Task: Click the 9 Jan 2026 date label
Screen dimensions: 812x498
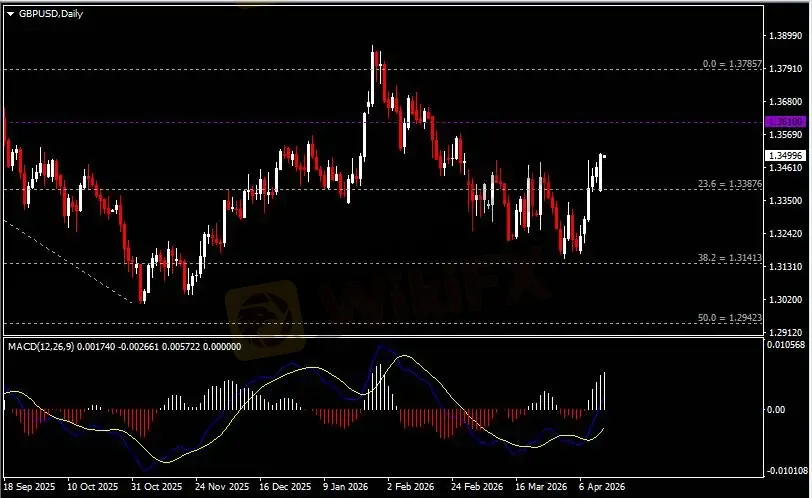Action: click(345, 487)
